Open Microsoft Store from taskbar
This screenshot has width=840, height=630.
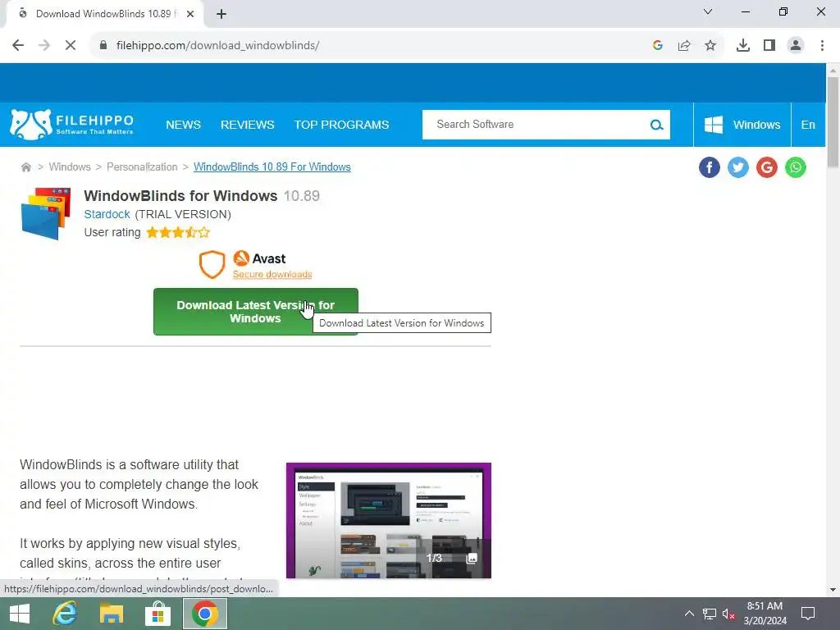pos(158,614)
